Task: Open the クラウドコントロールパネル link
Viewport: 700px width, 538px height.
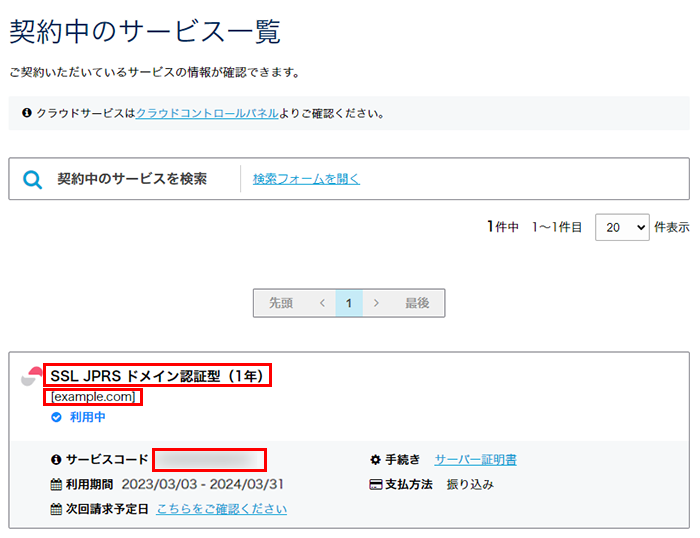Action: point(207,114)
